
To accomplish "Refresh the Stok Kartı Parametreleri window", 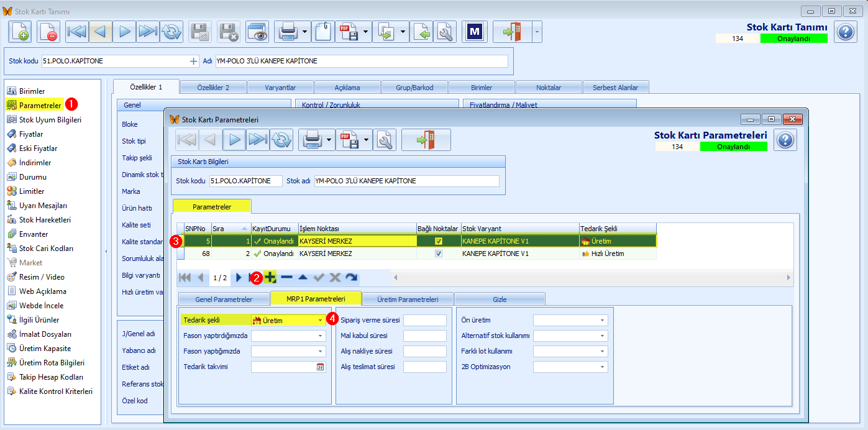I will click(281, 140).
